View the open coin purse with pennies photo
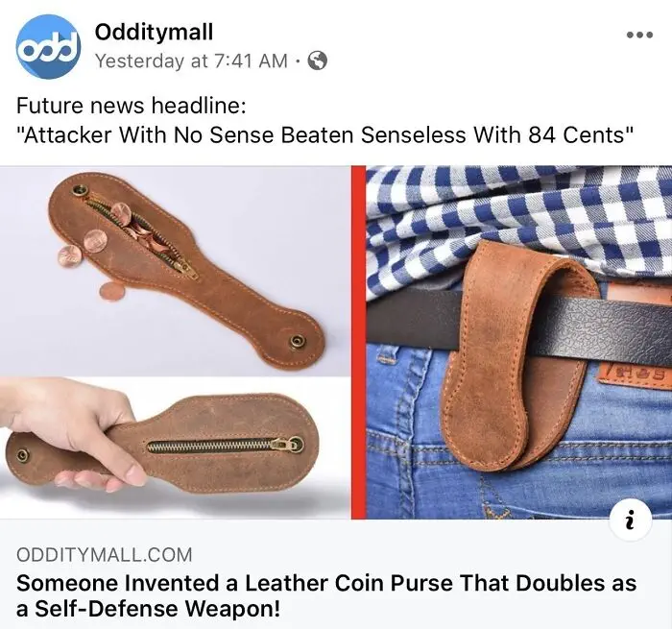672x629 pixels. coord(176,271)
